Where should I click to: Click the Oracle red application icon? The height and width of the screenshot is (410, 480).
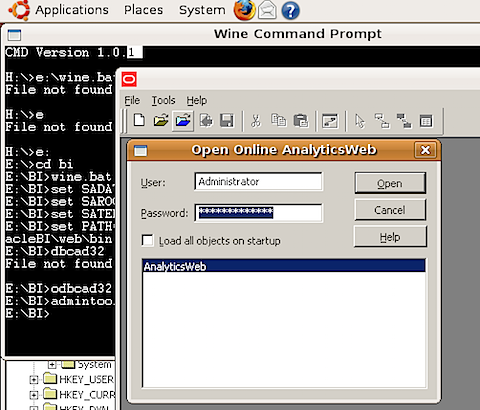coord(129,79)
